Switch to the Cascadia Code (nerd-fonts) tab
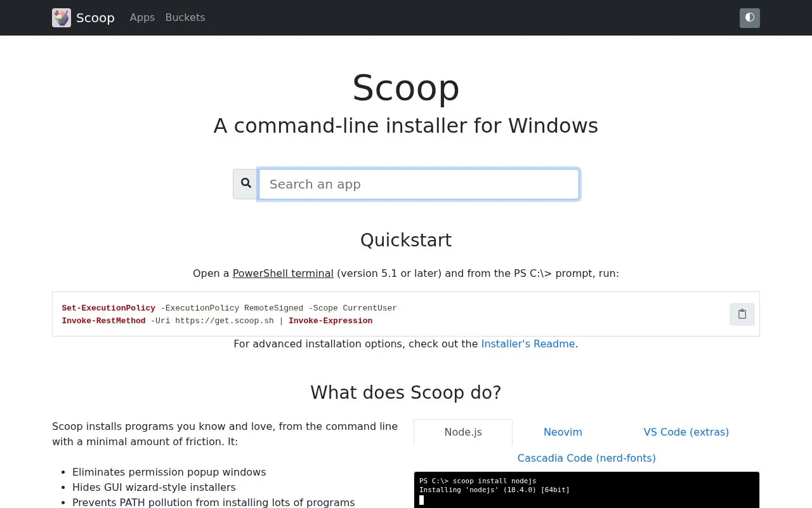This screenshot has height=508, width=812. 587,458
